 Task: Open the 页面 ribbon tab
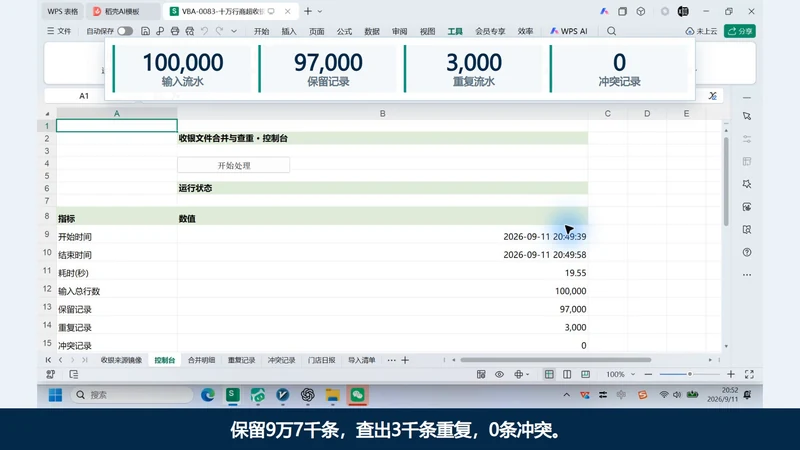[316, 31]
